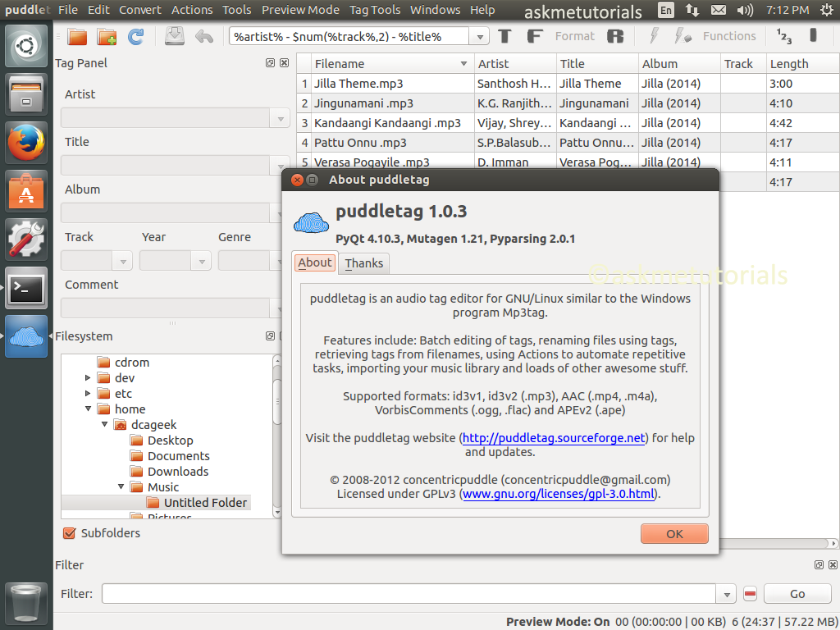This screenshot has width=840, height=630.
Task: Open Terminal from the launcher
Action: pos(25,288)
